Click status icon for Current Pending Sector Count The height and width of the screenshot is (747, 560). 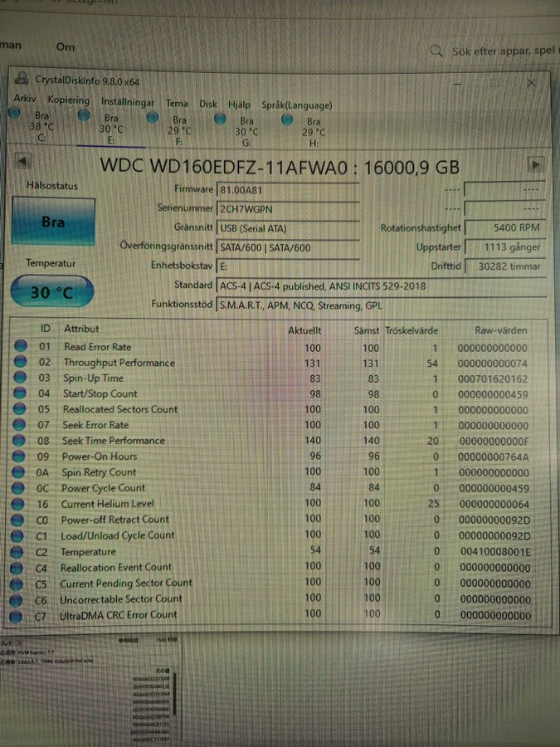[16, 584]
